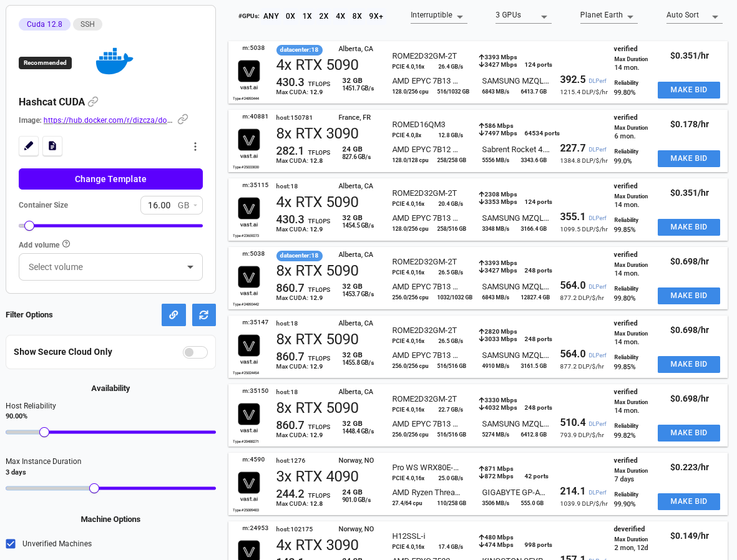Screen dimensions: 737x560
Task: Open the template readme document icon
Action: click(x=52, y=146)
